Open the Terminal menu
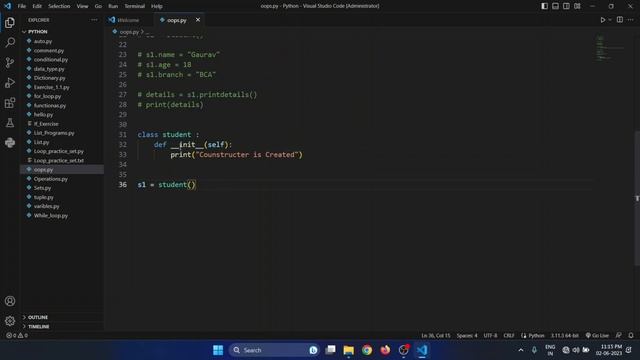The image size is (640, 360). pyautogui.click(x=135, y=6)
